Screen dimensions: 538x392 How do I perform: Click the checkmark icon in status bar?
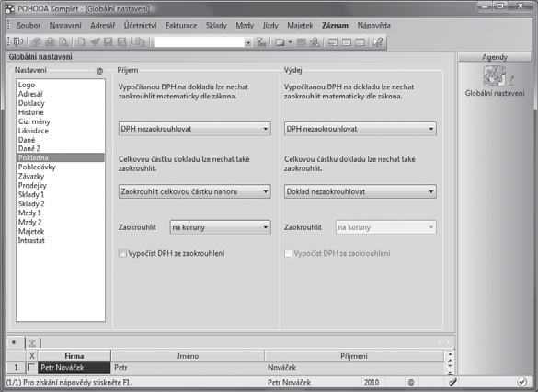coord(521,382)
